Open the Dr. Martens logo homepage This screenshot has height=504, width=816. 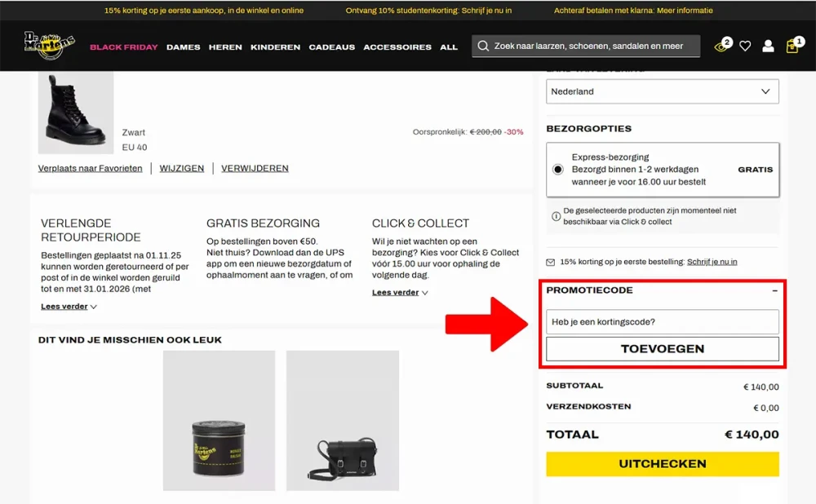(x=50, y=45)
